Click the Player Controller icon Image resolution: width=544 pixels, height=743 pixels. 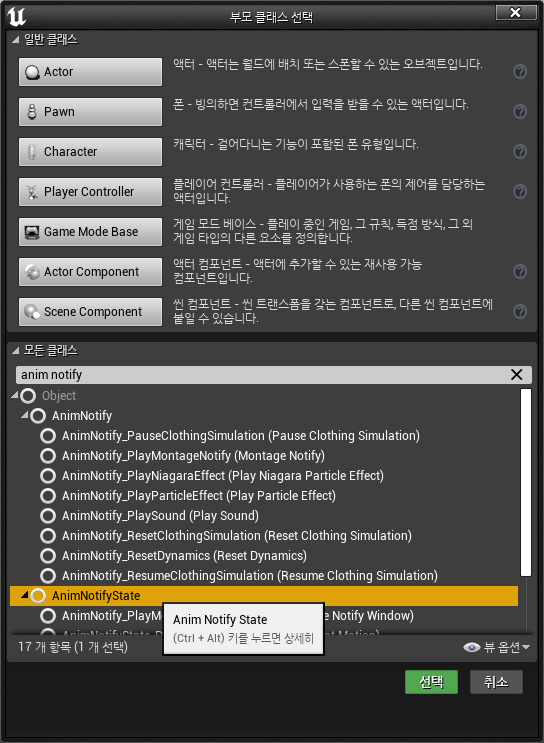point(32,192)
